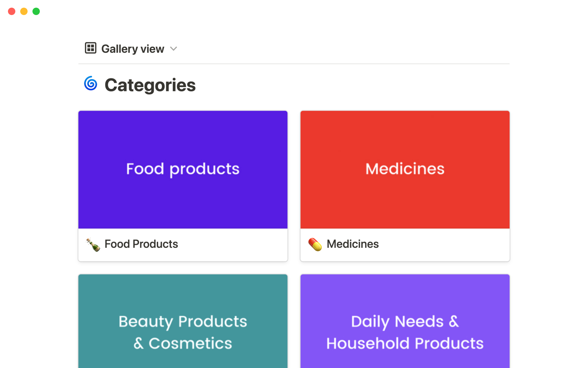The width and height of the screenshot is (588, 368).
Task: Click the champagne bottle icon on Food Products
Action: click(x=93, y=244)
